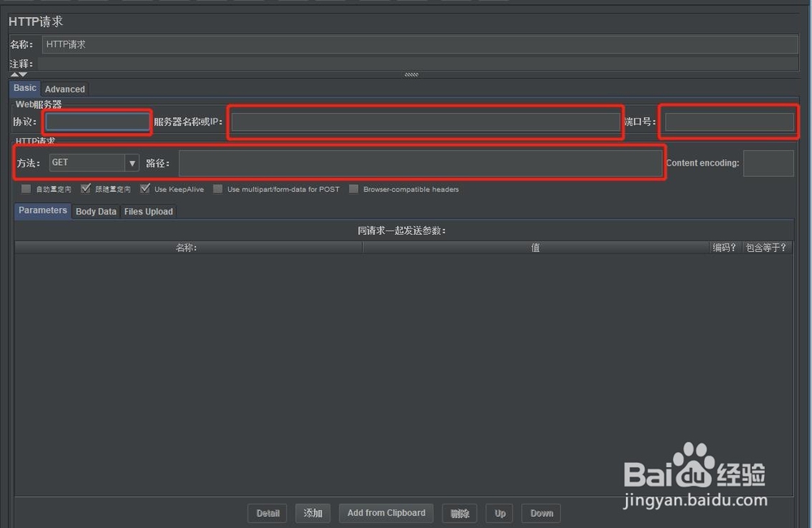Click the Down button

click(542, 513)
